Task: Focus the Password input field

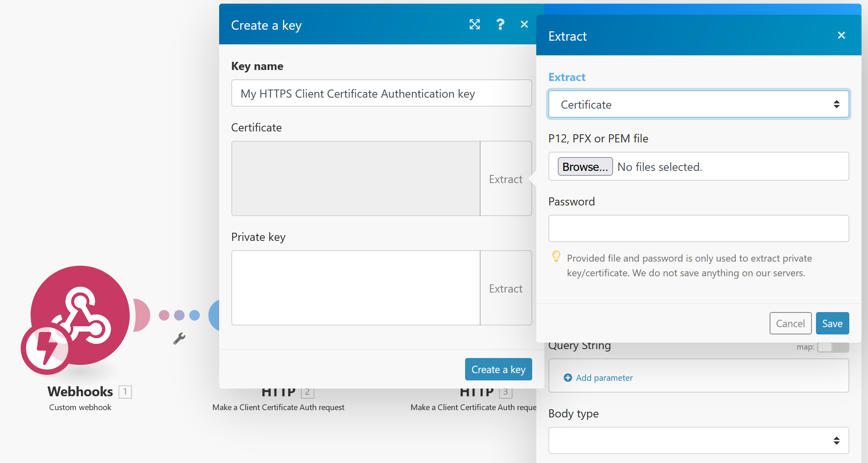Action: pos(698,229)
